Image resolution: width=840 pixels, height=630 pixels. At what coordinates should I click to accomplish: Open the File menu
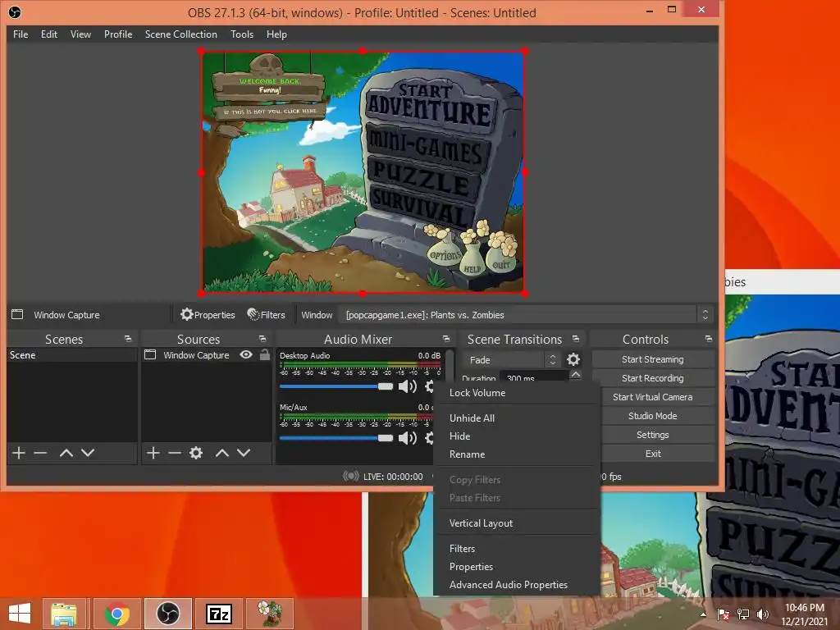[x=21, y=34]
